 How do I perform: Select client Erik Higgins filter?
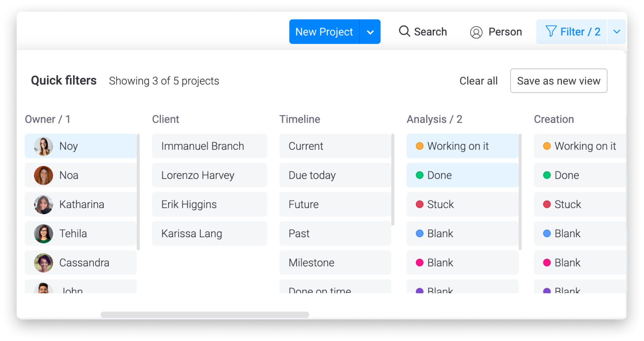point(209,204)
